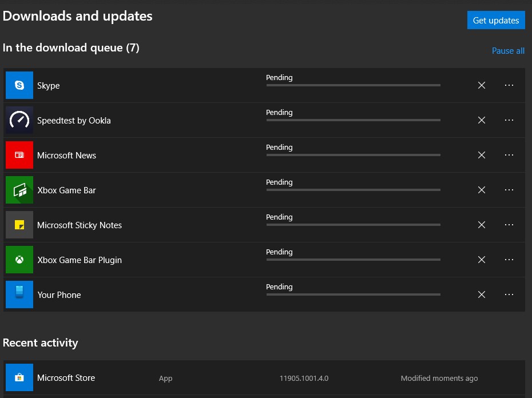Select the Microsoft News name
This screenshot has width=532, height=398.
click(66, 156)
